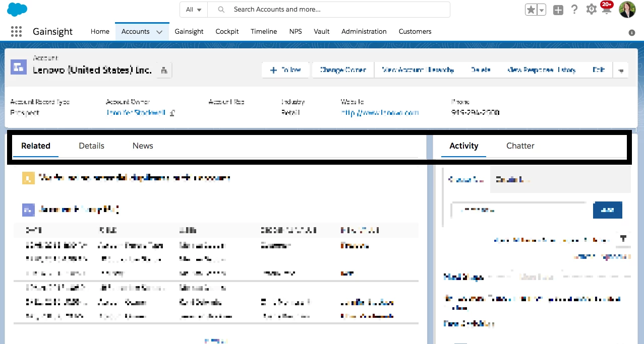The width and height of the screenshot is (644, 344).
Task: Open the Vault tab
Action: pyautogui.click(x=322, y=31)
